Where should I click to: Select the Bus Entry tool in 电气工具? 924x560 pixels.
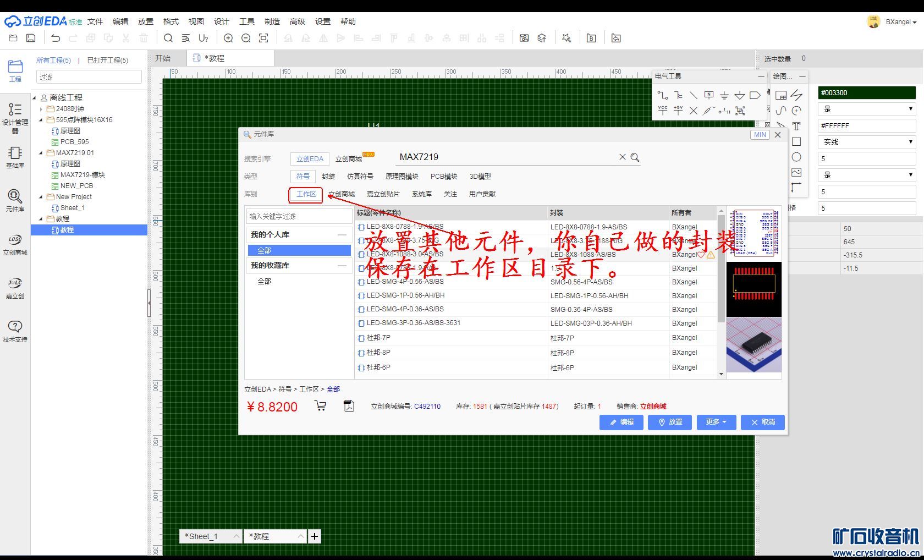coord(678,95)
